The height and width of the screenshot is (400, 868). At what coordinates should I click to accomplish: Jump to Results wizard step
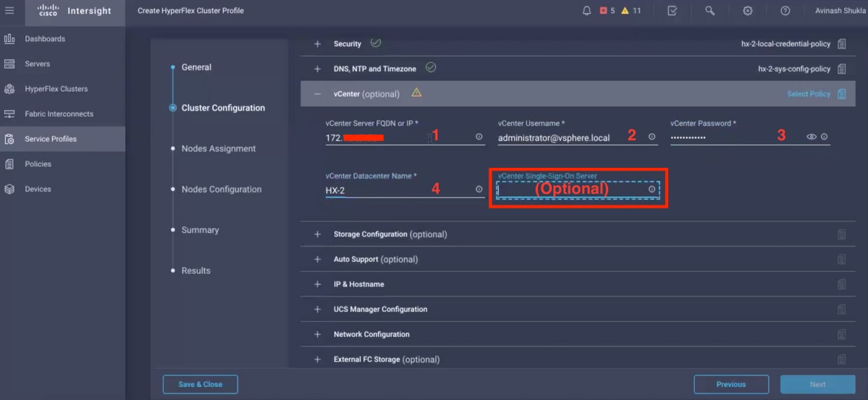pyautogui.click(x=196, y=271)
